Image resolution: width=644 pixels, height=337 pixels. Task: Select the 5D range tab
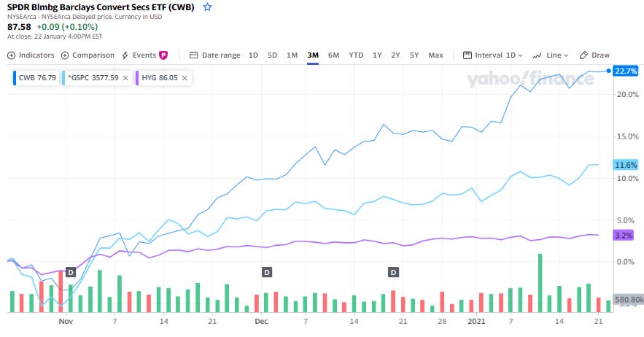pos(272,55)
